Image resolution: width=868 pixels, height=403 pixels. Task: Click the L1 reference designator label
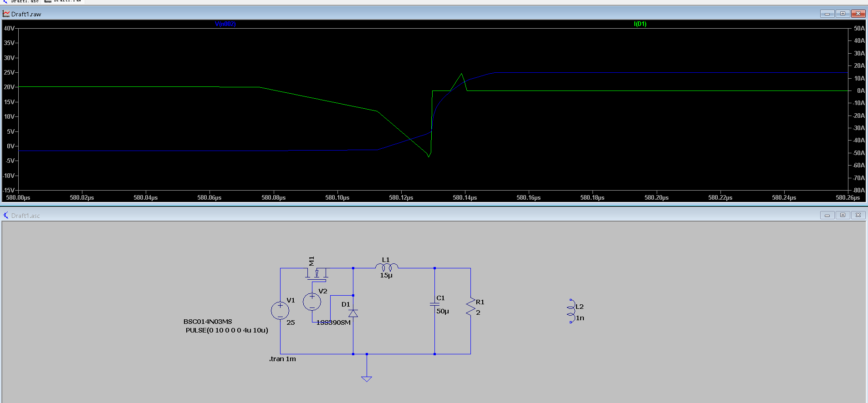pyautogui.click(x=386, y=260)
